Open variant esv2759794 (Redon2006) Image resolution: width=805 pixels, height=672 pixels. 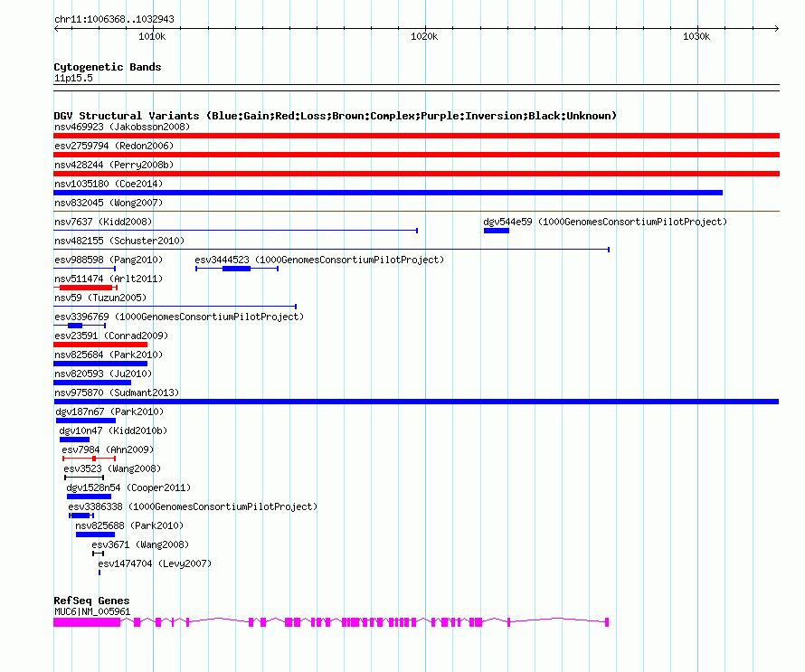pos(114,146)
